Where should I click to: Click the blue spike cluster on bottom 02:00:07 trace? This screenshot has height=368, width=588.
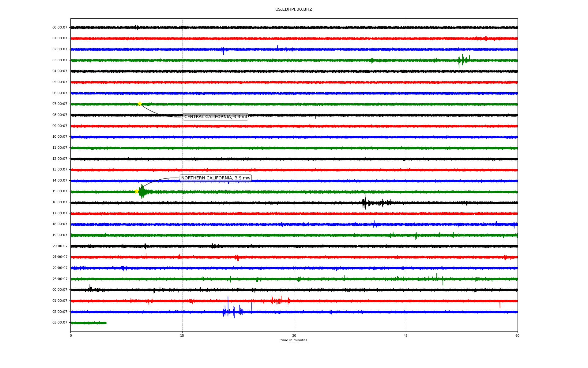coord(233,312)
